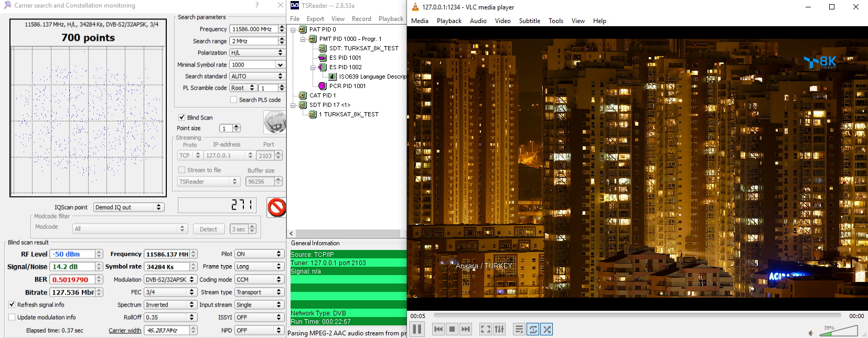Collapse the ES PID 1002 node
868x338 pixels.
tap(313, 67)
